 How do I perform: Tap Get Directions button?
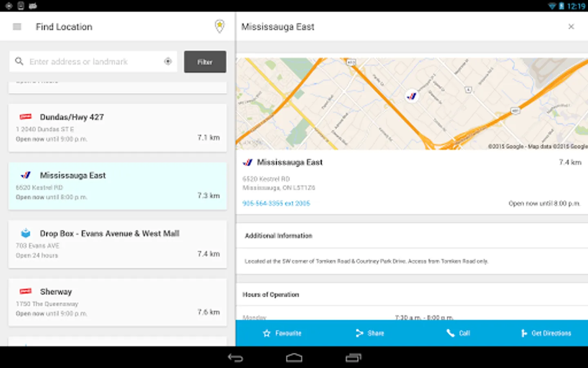546,333
